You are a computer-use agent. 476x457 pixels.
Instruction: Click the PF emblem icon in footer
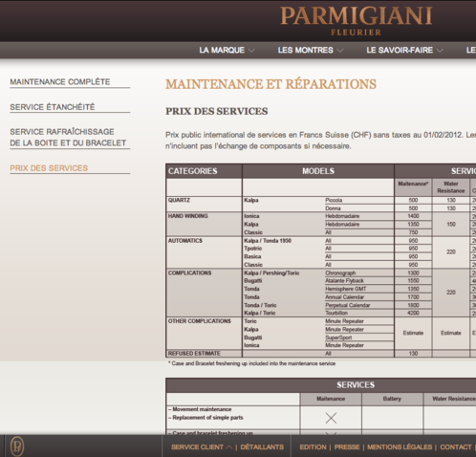click(17, 446)
